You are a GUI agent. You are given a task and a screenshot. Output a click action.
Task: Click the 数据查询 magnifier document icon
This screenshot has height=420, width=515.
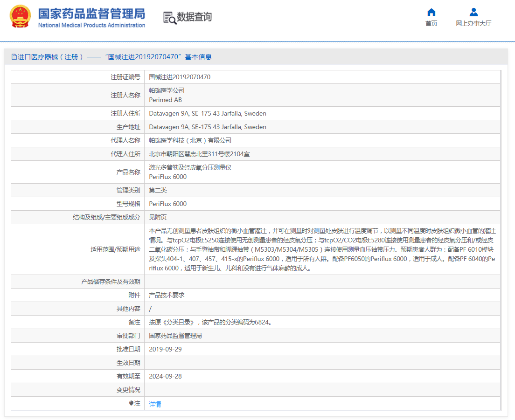[x=169, y=18]
